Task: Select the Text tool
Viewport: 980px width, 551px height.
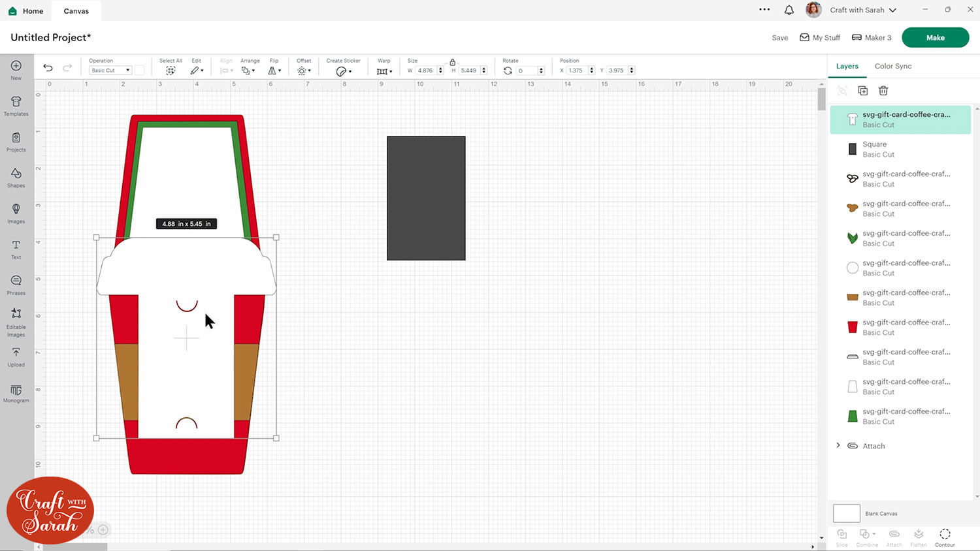Action: coord(16,249)
